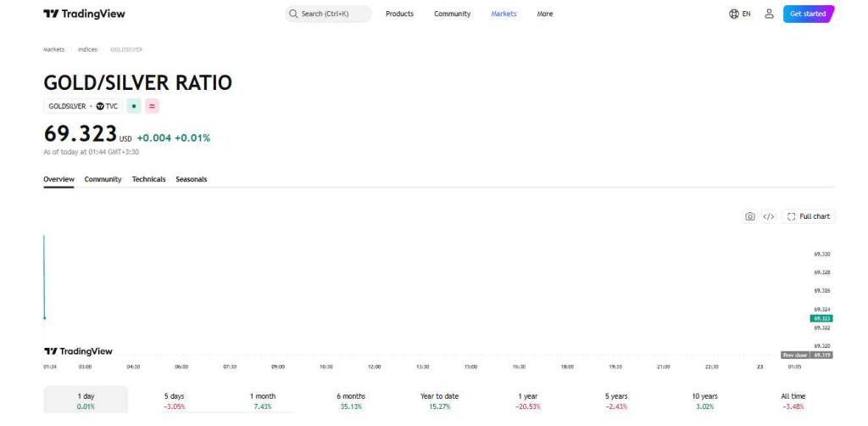
Task: Click the globe language icon
Action: click(x=734, y=14)
